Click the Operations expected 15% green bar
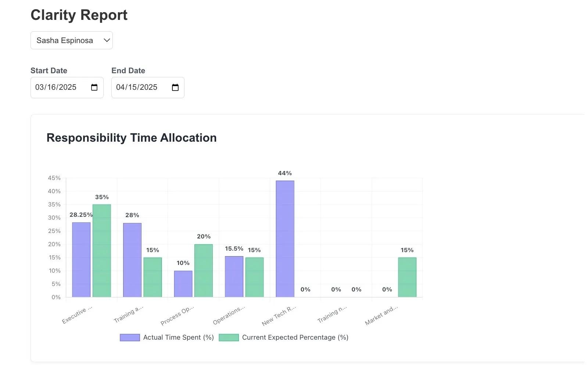 pyautogui.click(x=254, y=277)
